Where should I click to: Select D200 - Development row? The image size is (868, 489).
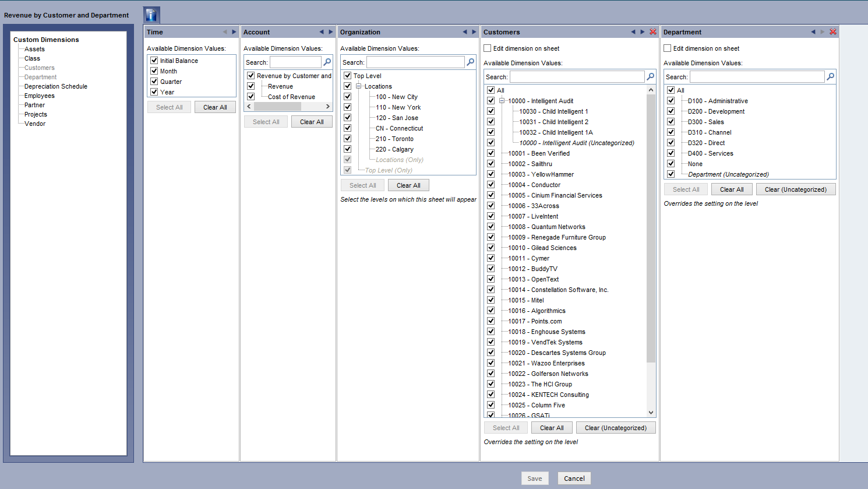click(x=716, y=111)
